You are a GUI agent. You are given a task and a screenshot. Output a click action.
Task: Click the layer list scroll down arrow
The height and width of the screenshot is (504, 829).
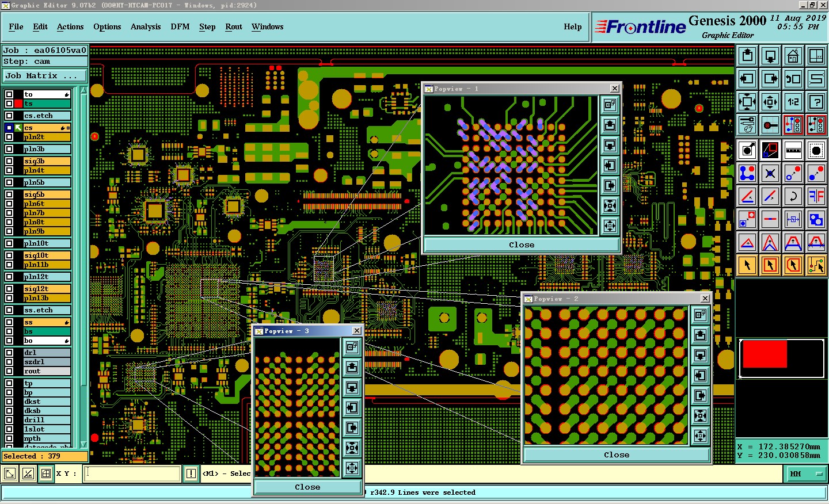pos(84,444)
